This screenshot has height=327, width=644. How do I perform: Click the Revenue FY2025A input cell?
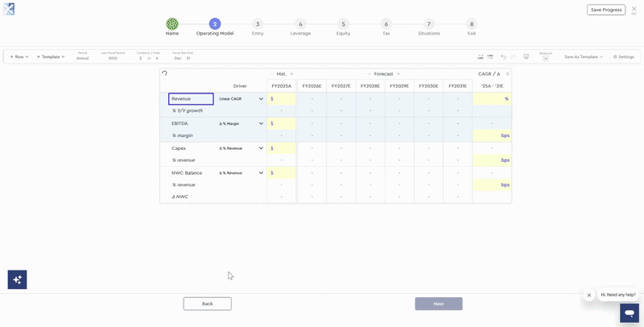point(282,99)
